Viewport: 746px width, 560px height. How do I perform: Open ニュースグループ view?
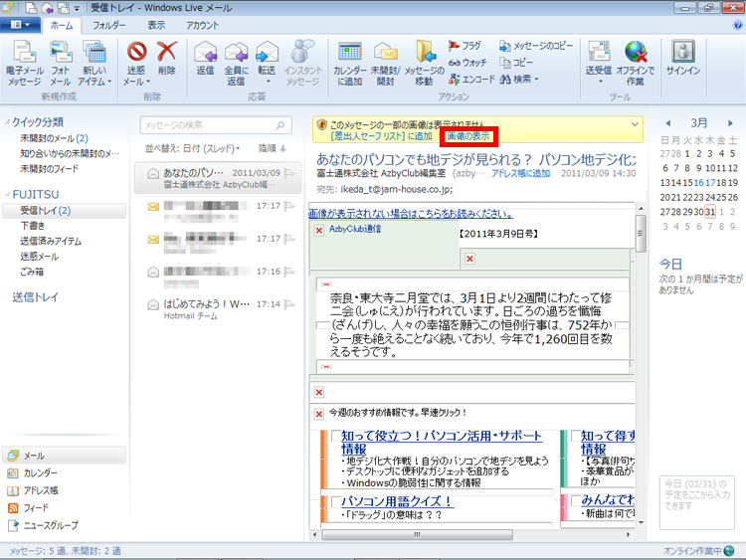43,526
